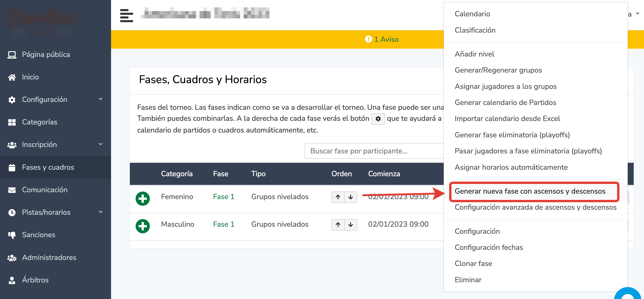
Task: Select Calendario from the dropdown menu
Action: coord(472,14)
